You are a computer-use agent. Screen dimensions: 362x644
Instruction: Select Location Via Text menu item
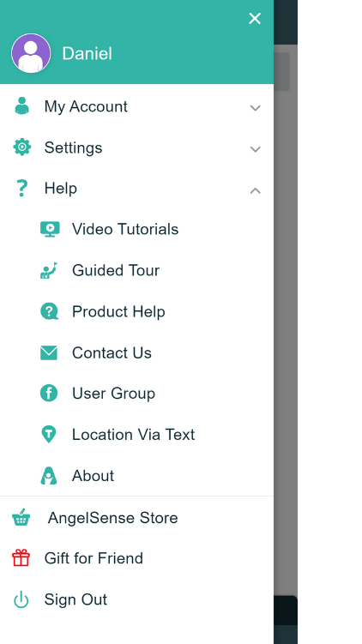coord(136,435)
